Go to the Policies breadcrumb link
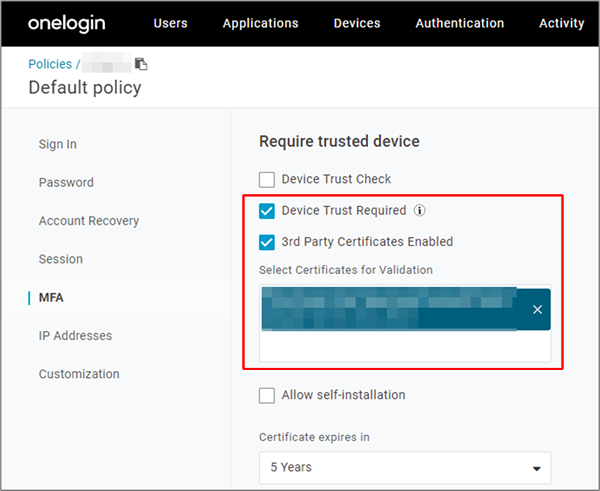This screenshot has width=600, height=491. pos(50,64)
